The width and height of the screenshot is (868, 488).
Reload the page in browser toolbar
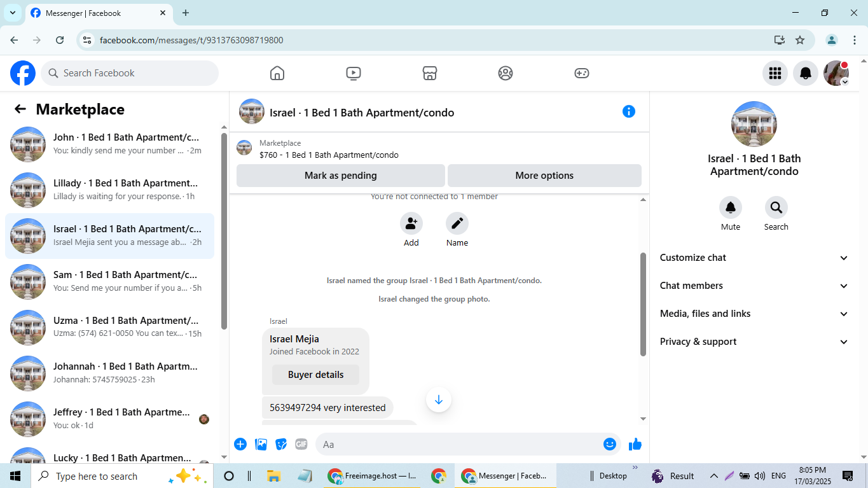point(60,40)
